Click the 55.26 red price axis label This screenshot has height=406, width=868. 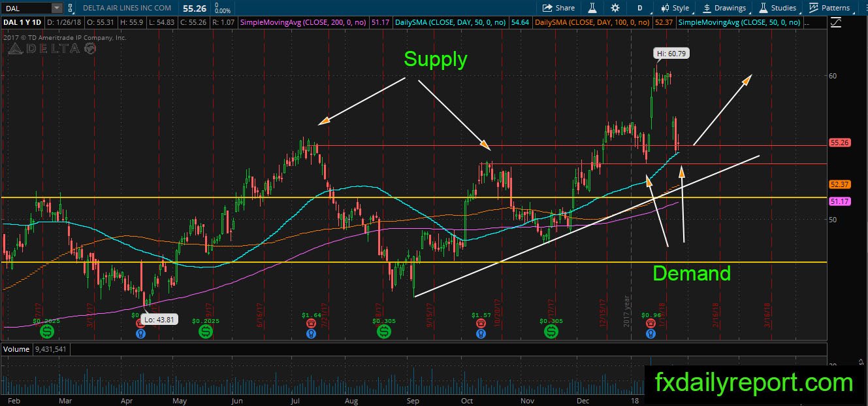tap(839, 142)
